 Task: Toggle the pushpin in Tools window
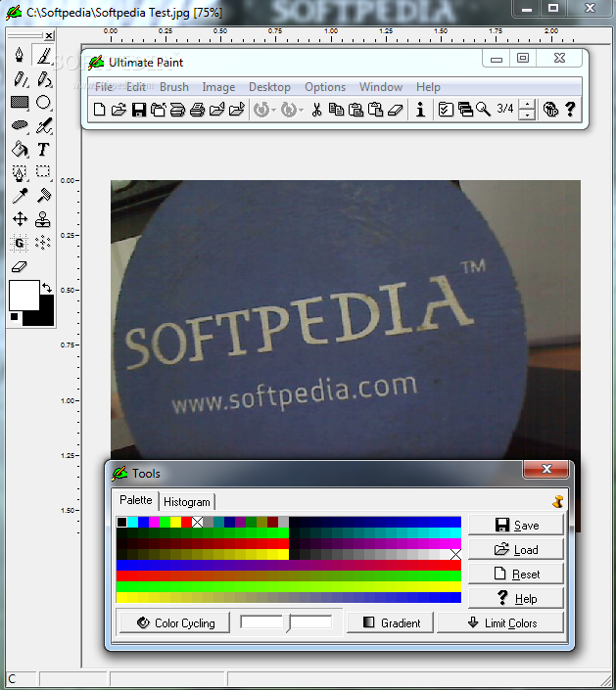(558, 502)
